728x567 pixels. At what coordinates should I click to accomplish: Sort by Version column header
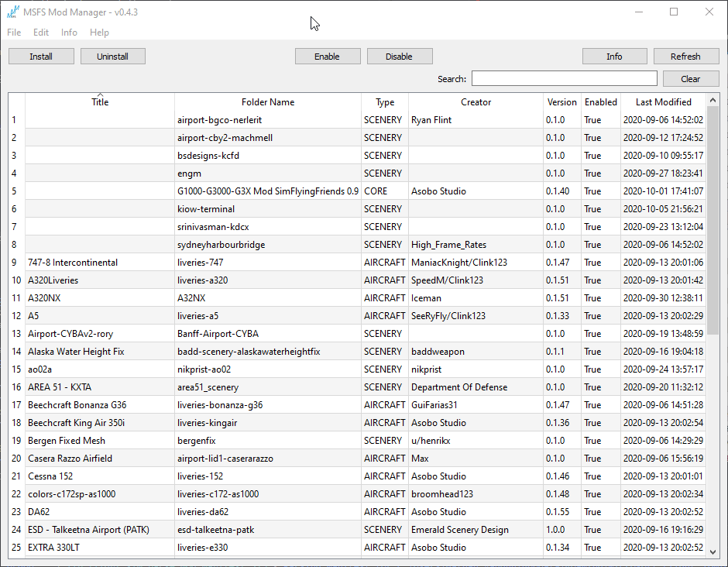[x=561, y=101]
